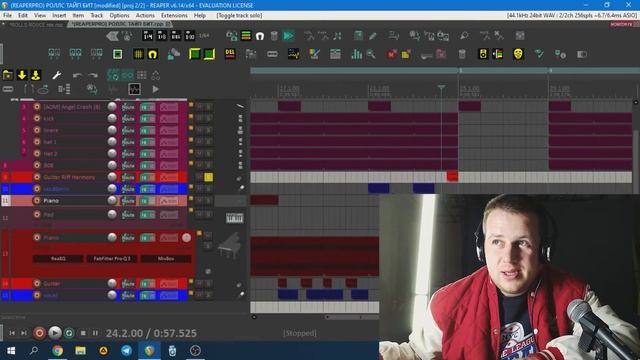This screenshot has height=360, width=640.
Task: Open routing for selected Piano track
Action: (128, 201)
